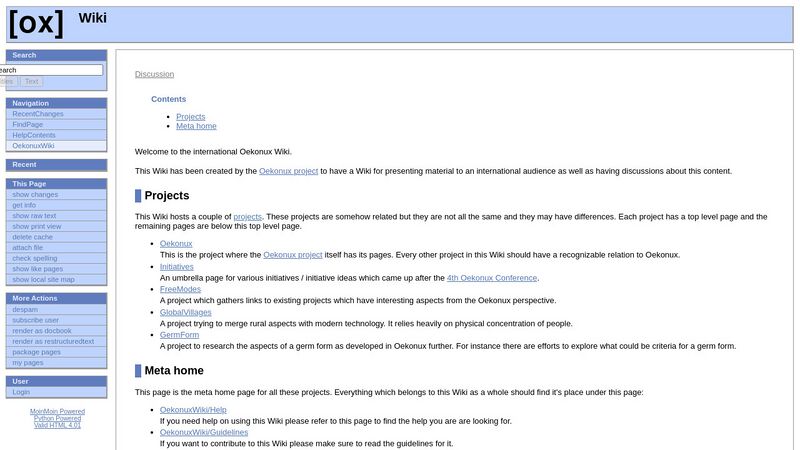
Task: Run check spelling on this page
Action: click(x=34, y=258)
